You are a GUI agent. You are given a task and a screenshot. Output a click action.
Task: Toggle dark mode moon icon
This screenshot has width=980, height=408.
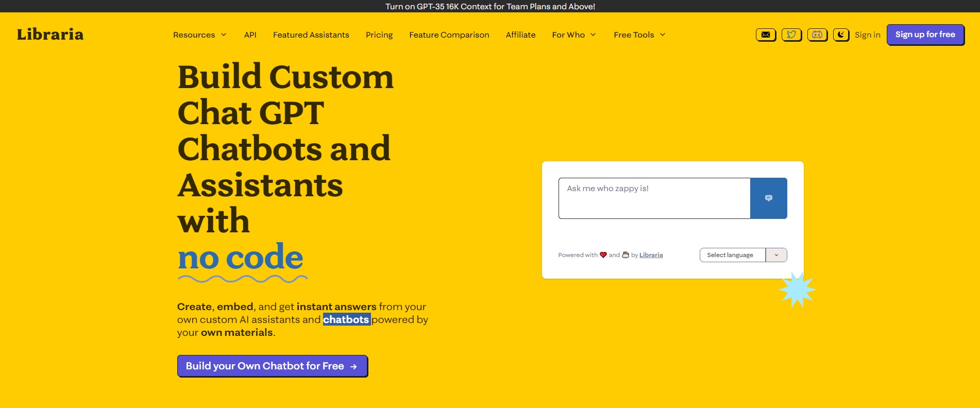(x=841, y=35)
